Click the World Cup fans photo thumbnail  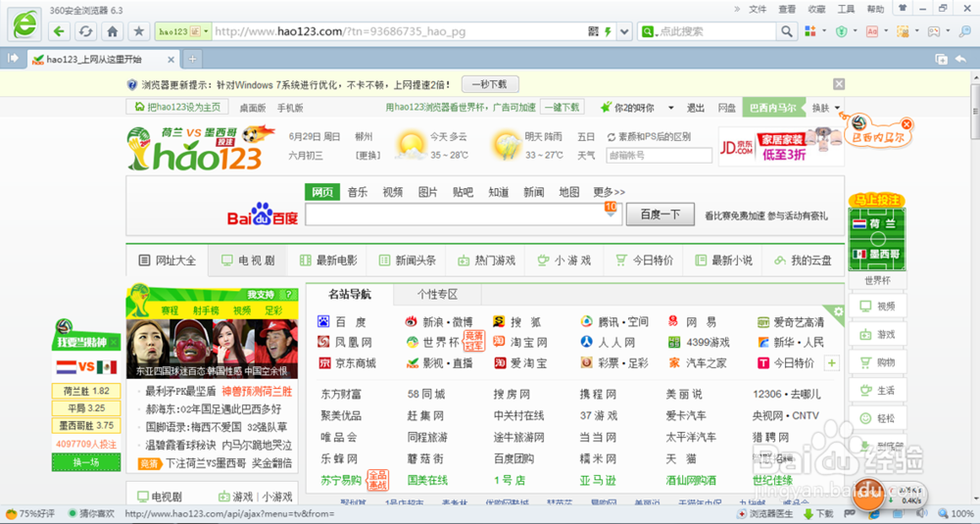click(212, 349)
